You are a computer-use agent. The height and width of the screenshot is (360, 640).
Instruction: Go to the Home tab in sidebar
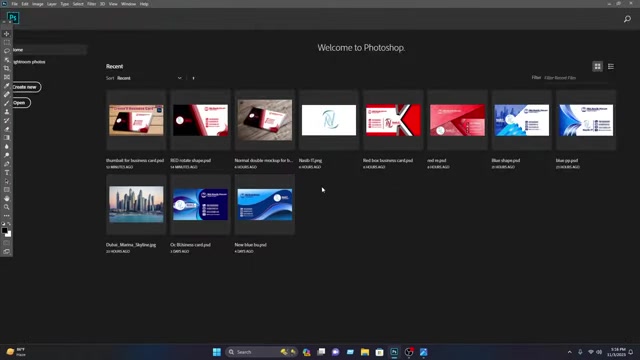coord(49,50)
